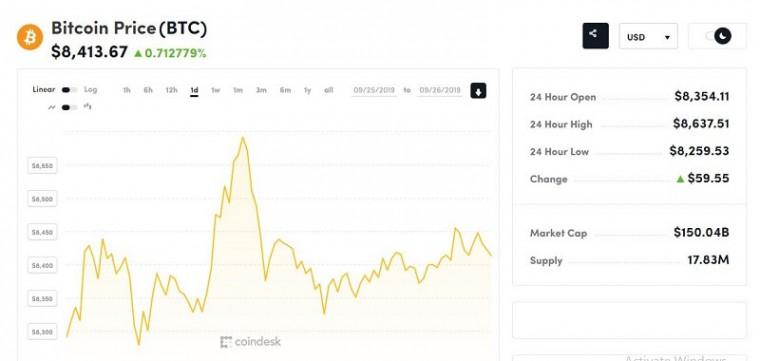Select the 1w time range tab
Screen dimensions: 760x361
click(x=215, y=90)
